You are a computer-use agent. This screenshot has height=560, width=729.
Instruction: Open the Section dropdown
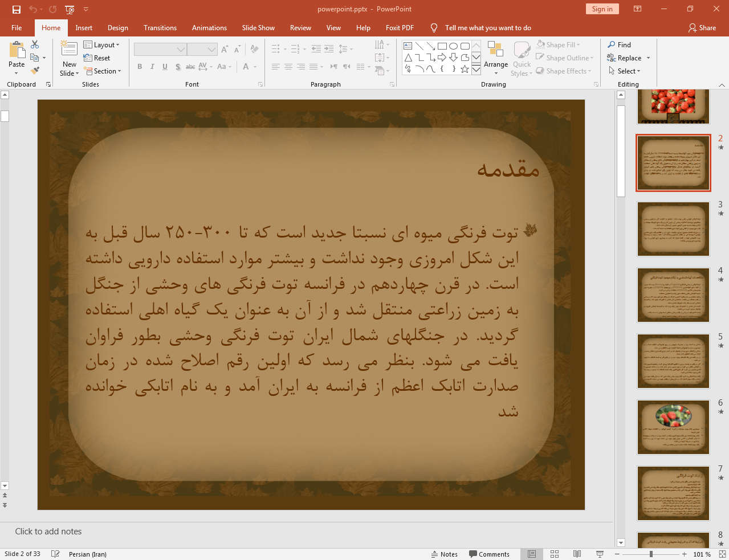[103, 71]
